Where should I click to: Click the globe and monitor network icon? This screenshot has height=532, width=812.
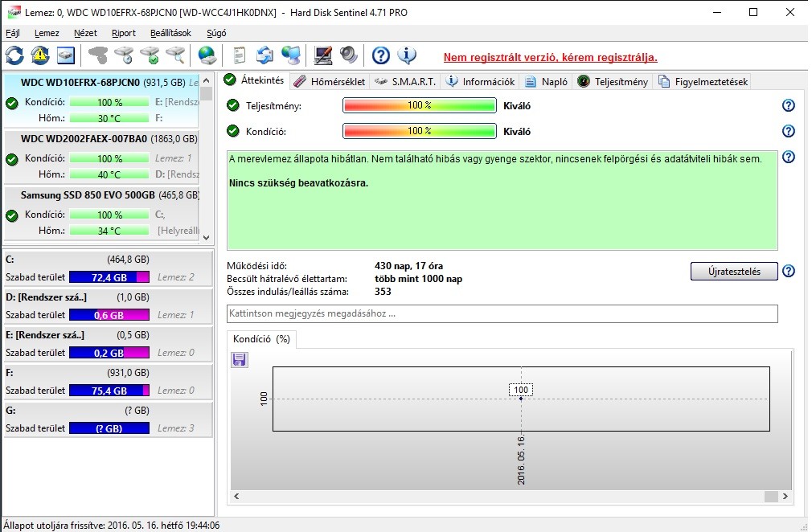291,55
